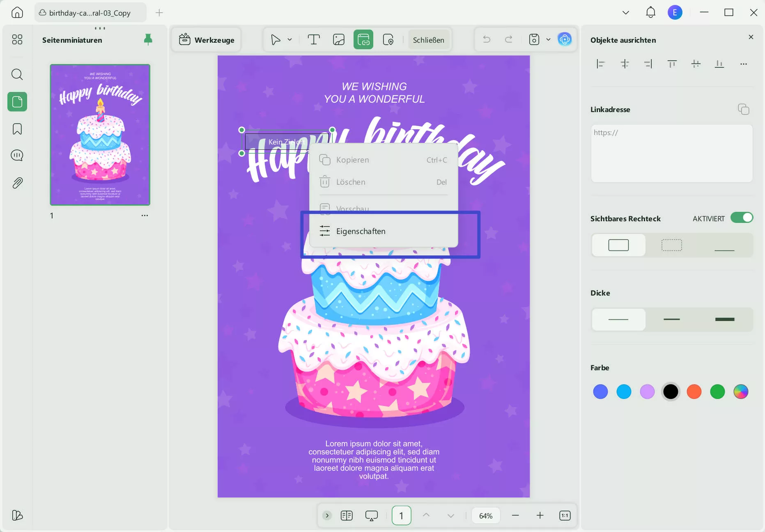Select the image edit tool icon
This screenshot has height=532, width=765.
tap(339, 40)
